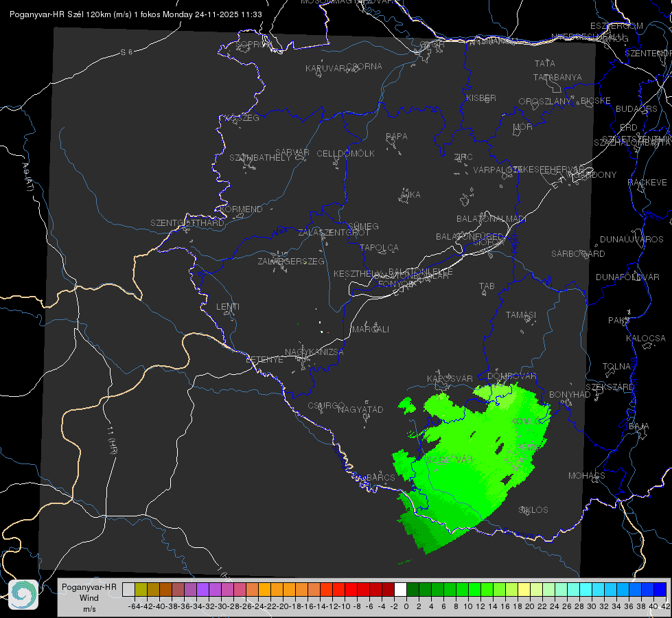Click the white swatch at 0 in the legend

pos(400,590)
